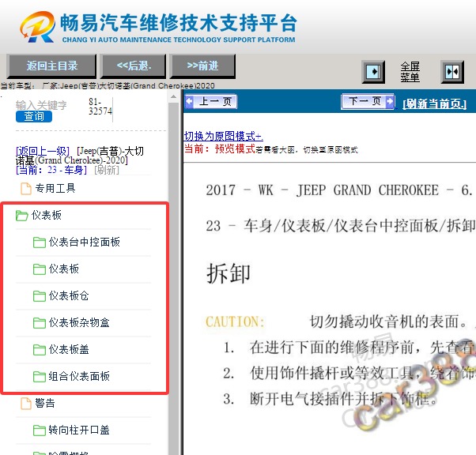The height and width of the screenshot is (455, 476).
Task: Return to main directory via 返回主目录 button
Action: tap(51, 66)
